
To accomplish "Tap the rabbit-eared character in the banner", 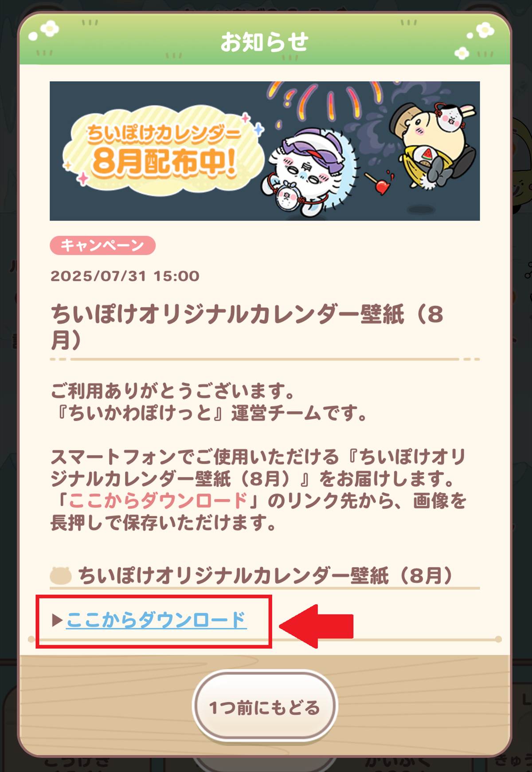I will coord(454,115).
